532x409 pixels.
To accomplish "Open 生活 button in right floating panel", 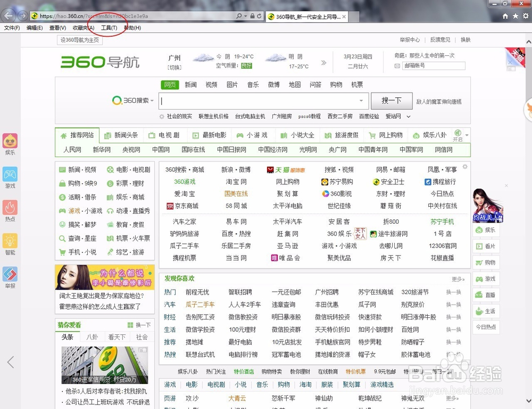I will [486, 311].
